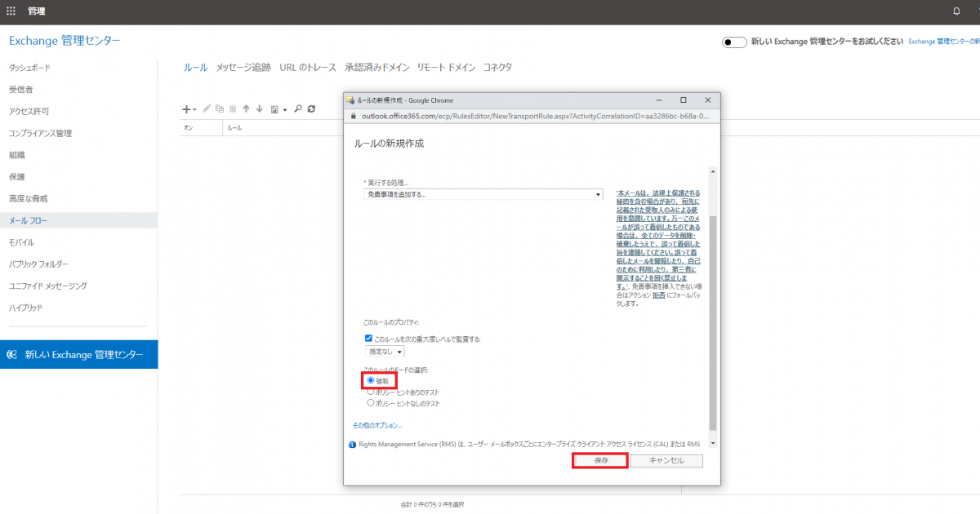980x514 pixels.
Task: Select the 強制 radio button
Action: [x=371, y=380]
